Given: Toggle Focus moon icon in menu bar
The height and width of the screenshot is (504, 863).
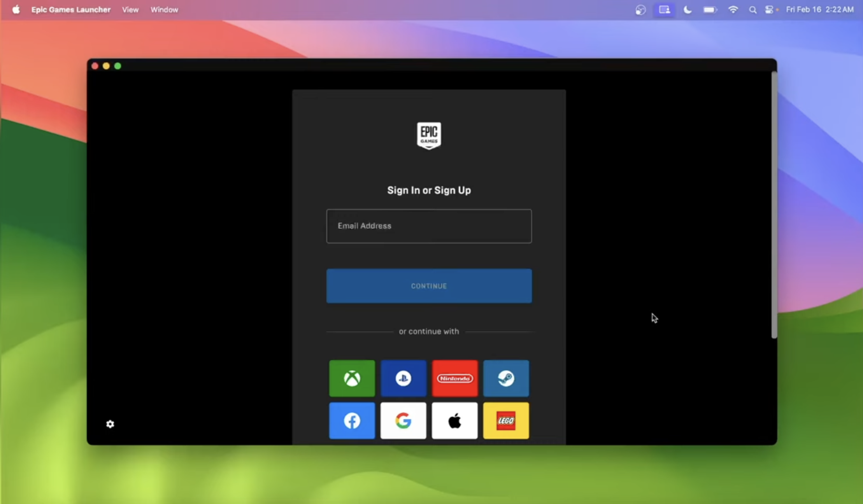Looking at the screenshot, I should [x=687, y=10].
